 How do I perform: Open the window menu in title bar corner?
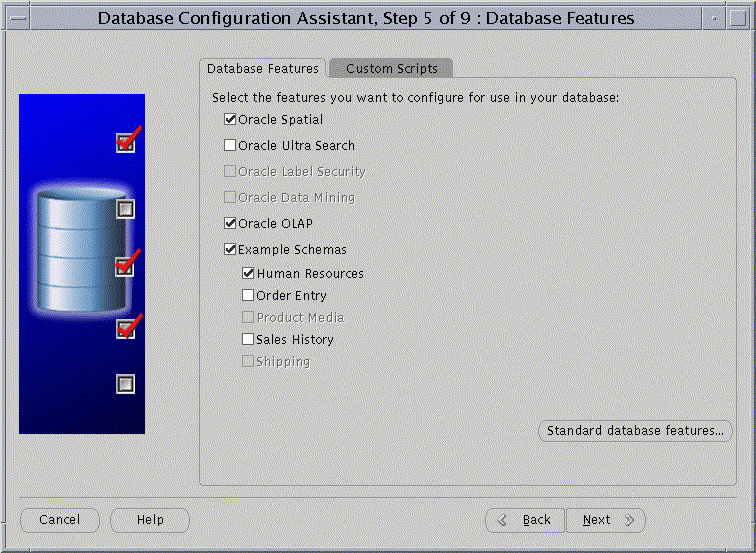click(14, 17)
